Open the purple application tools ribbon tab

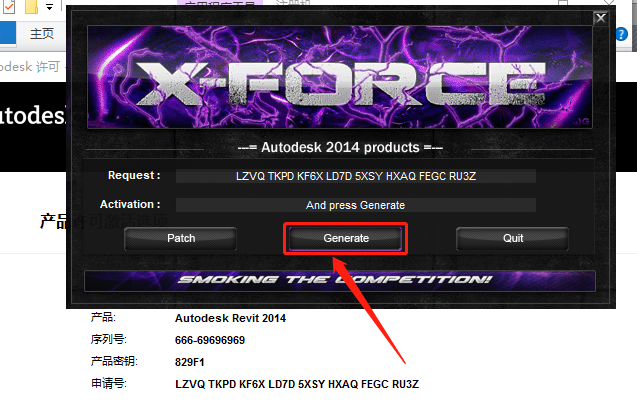220,3
